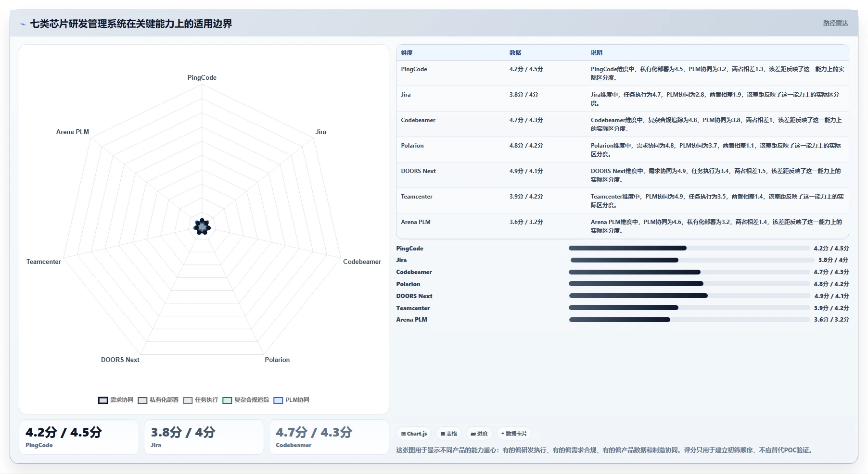Toggle the PLM协同 legend item
The height and width of the screenshot is (474, 868).
point(292,400)
